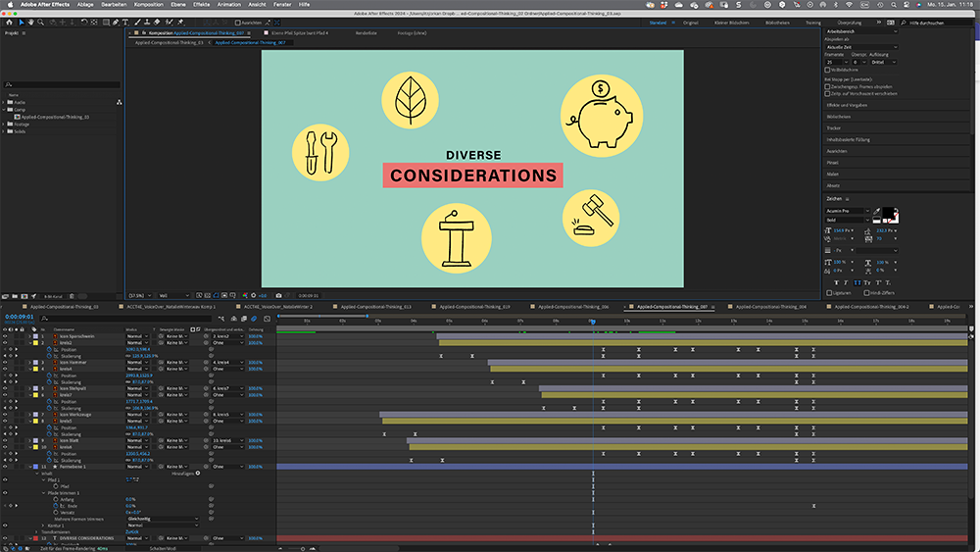Click the stopwatch for kreis2 Position
The height and width of the screenshot is (552, 980).
pos(49,349)
